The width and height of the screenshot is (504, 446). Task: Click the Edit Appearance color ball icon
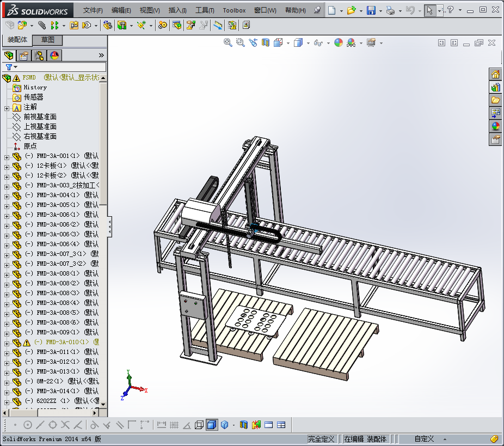[339, 42]
